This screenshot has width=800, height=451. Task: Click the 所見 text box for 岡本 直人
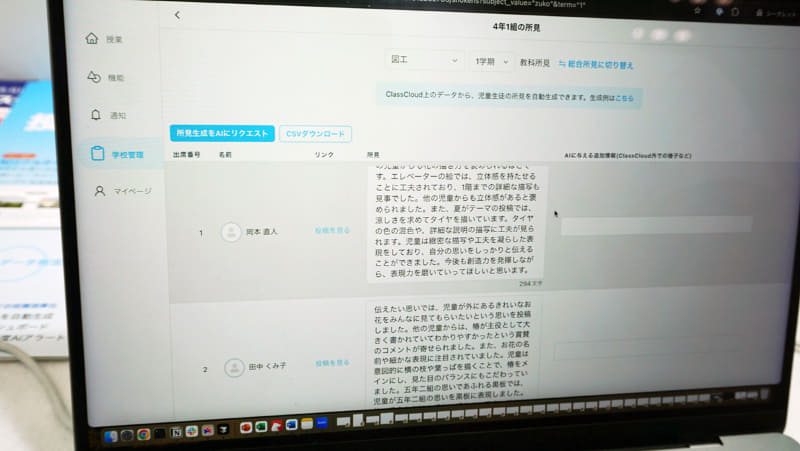pos(455,223)
